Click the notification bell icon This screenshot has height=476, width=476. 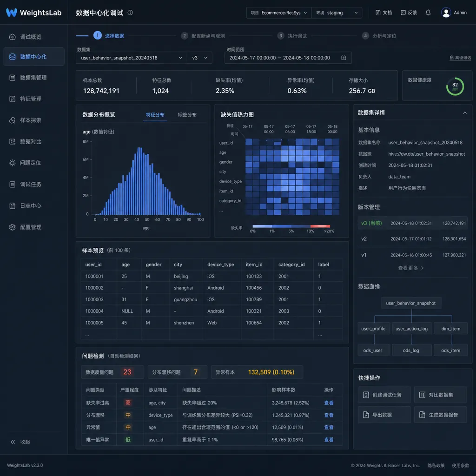pos(428,13)
